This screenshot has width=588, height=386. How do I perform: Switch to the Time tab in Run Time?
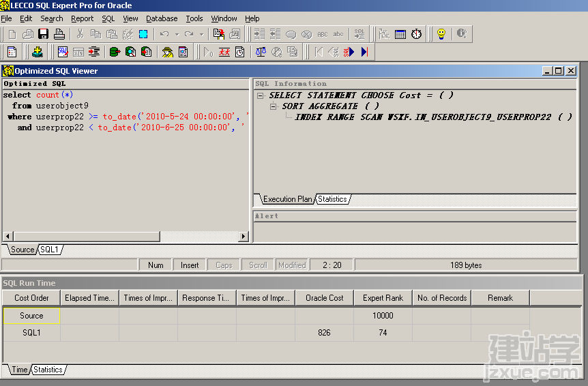pyautogui.click(x=20, y=370)
